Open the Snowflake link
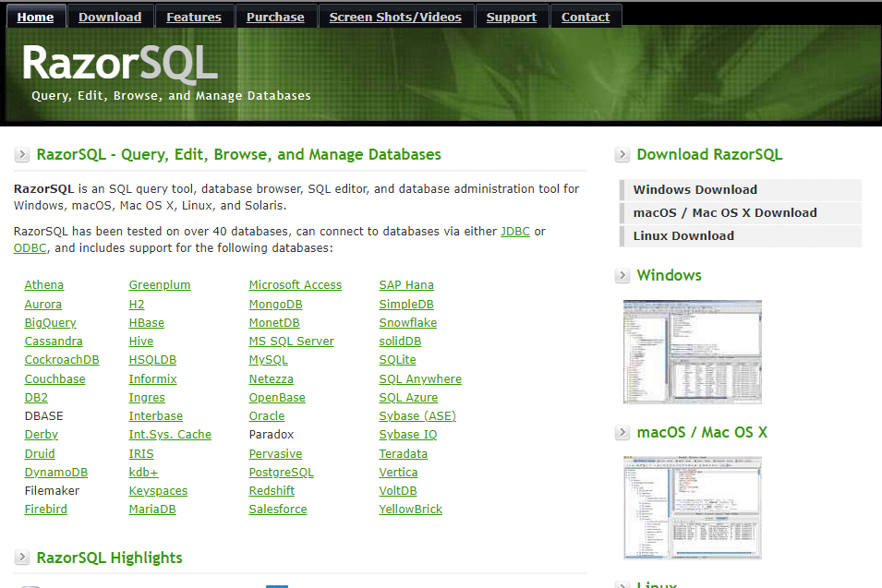This screenshot has height=588, width=882. coord(408,323)
